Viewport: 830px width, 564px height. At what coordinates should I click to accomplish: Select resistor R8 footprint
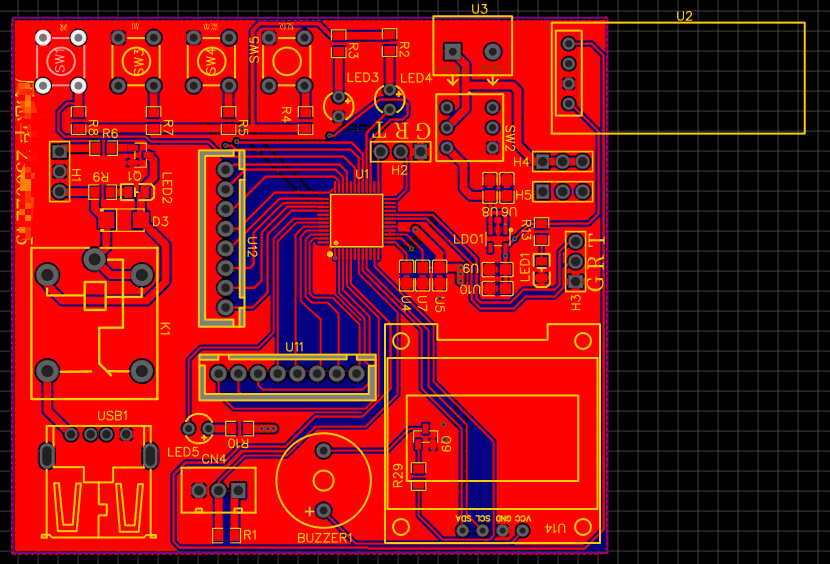pos(78,120)
